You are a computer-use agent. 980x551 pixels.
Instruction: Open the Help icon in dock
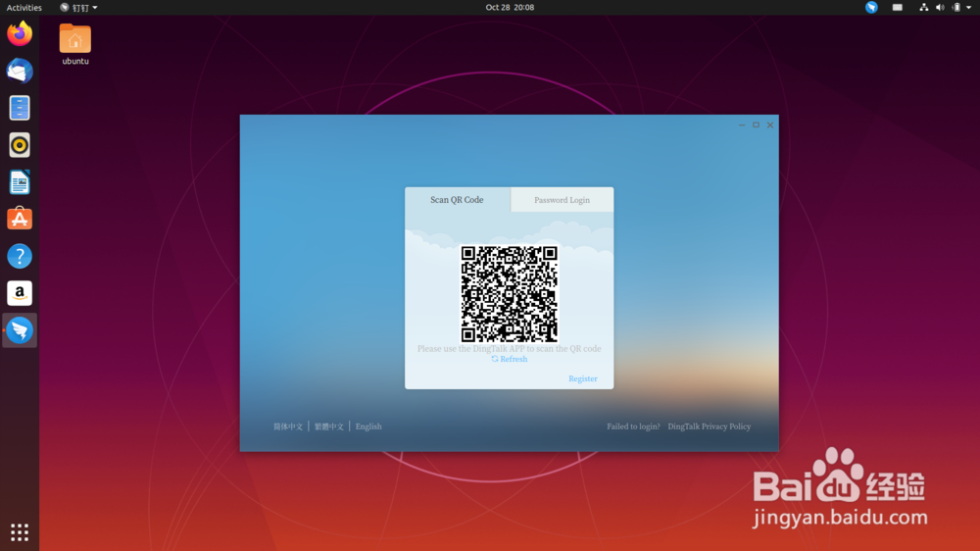pyautogui.click(x=20, y=257)
